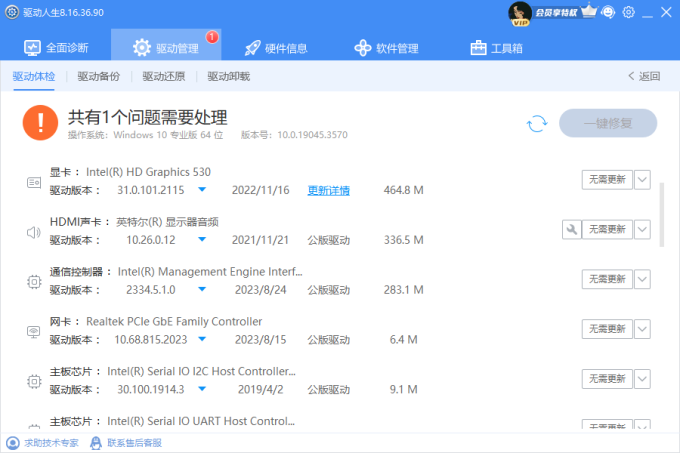Image resolution: width=680 pixels, height=453 pixels.
Task: Click Realtek PCIe GbE Family Controller name
Action: point(174,322)
